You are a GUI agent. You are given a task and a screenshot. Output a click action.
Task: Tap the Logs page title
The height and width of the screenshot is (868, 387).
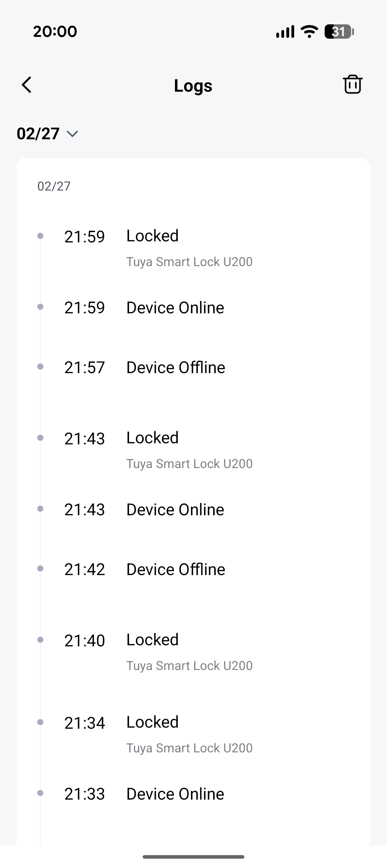tap(193, 86)
